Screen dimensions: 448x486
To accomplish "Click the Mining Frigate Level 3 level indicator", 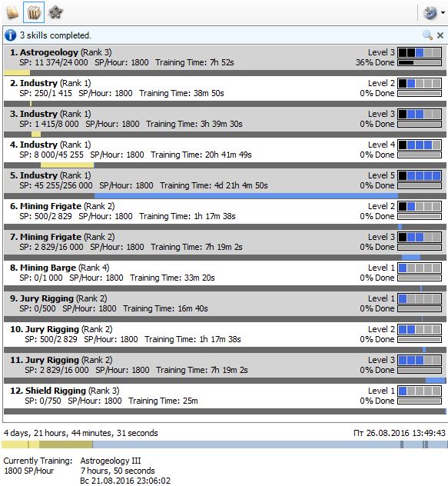I will 420,238.
